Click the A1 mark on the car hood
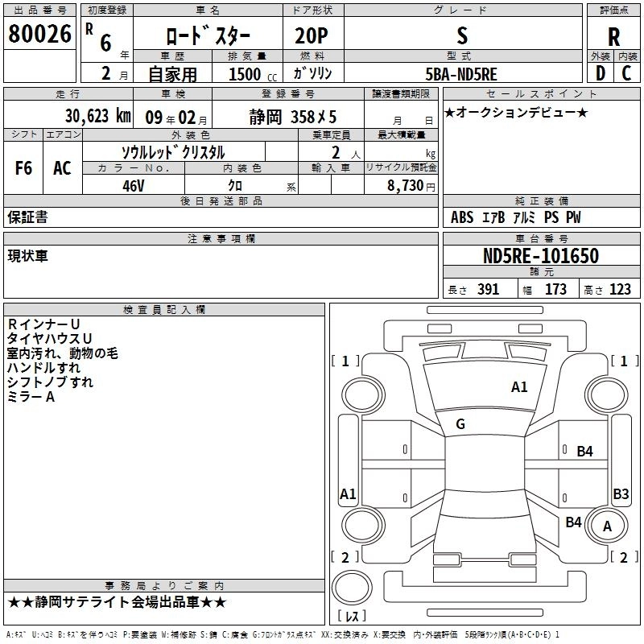Viewport: 644px width, 644px height. (x=519, y=386)
